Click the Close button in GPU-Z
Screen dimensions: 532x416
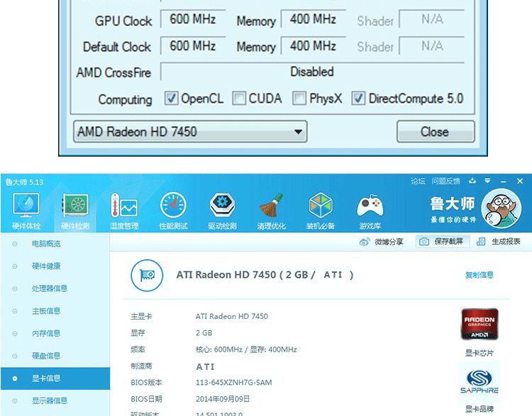(436, 132)
